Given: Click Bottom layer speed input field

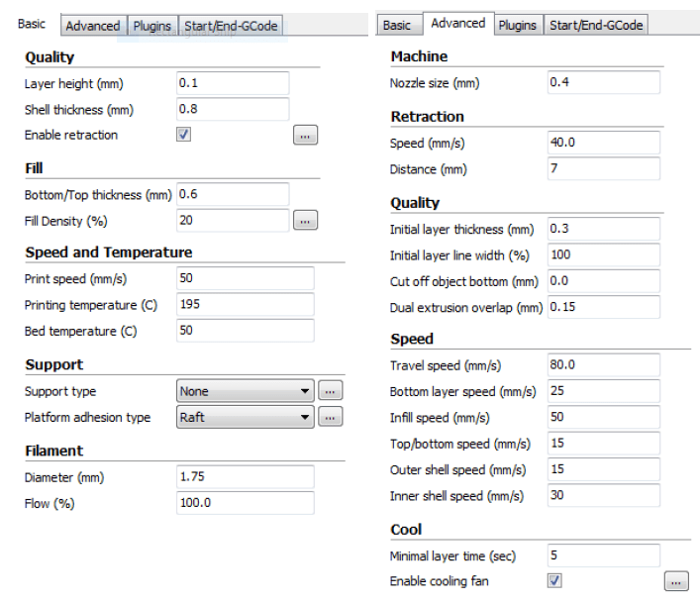Looking at the screenshot, I should [604, 391].
